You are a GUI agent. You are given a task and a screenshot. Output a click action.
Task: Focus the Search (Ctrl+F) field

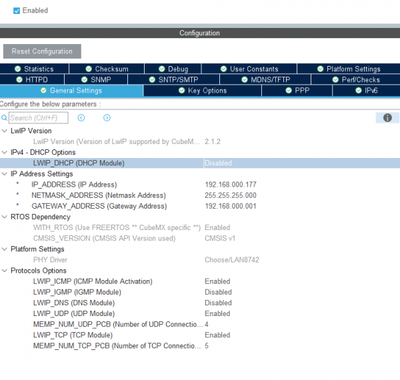click(x=38, y=118)
